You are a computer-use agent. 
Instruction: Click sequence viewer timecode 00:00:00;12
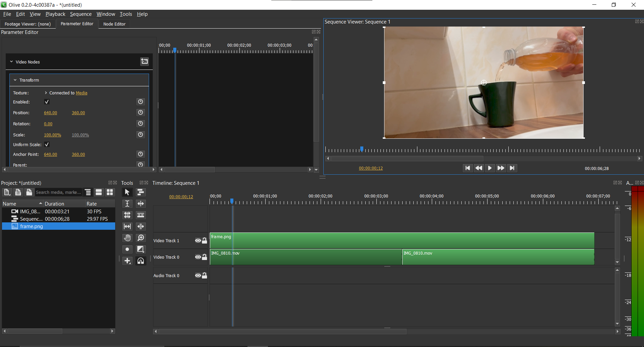coord(371,168)
